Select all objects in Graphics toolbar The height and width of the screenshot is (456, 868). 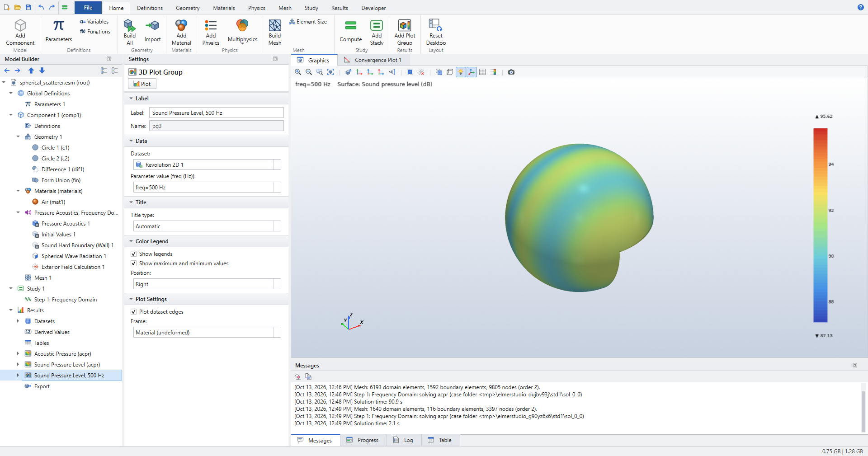click(x=410, y=72)
